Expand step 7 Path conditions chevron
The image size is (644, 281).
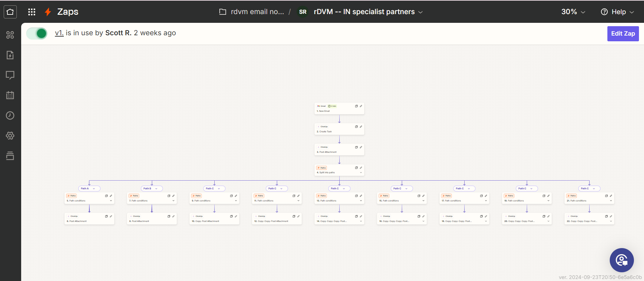(174, 201)
